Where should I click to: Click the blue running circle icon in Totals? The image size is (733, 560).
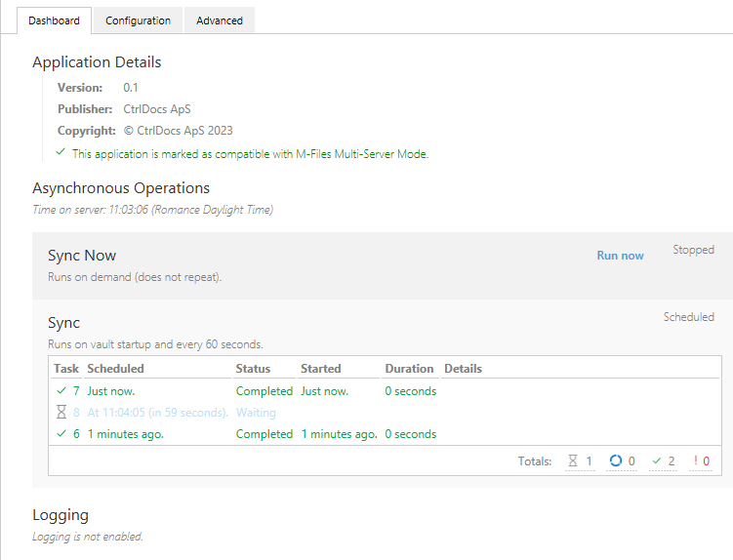[x=615, y=460]
